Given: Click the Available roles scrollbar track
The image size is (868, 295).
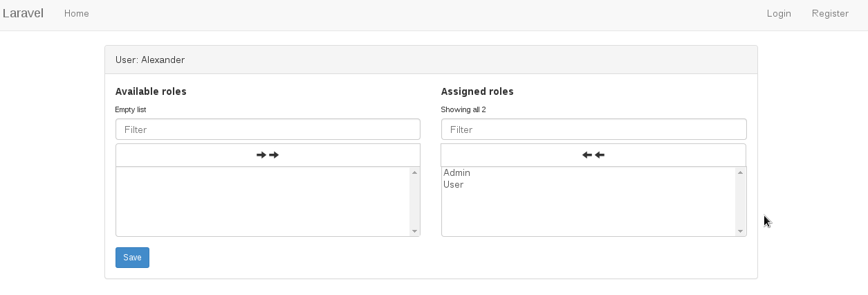Looking at the screenshot, I should pos(414,202).
